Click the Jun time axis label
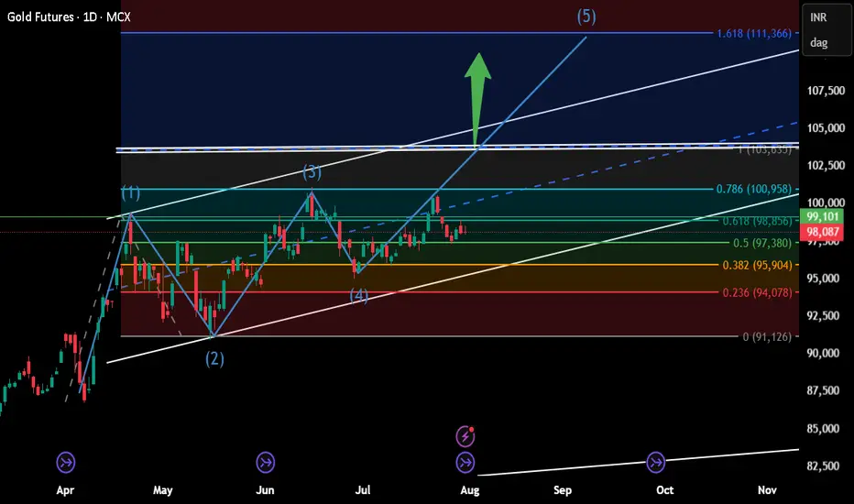Screen dimensions: 854x504 (x=265, y=490)
